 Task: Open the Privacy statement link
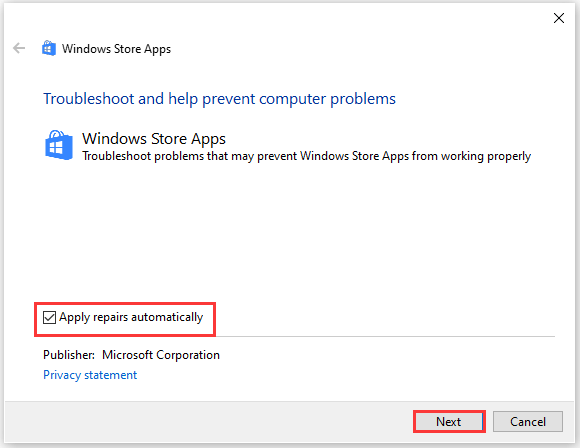click(90, 375)
